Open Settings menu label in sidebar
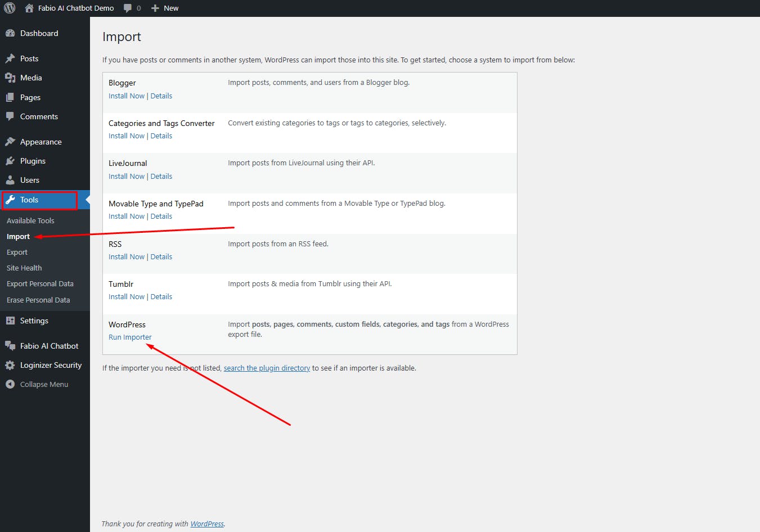This screenshot has width=760, height=532. point(34,321)
